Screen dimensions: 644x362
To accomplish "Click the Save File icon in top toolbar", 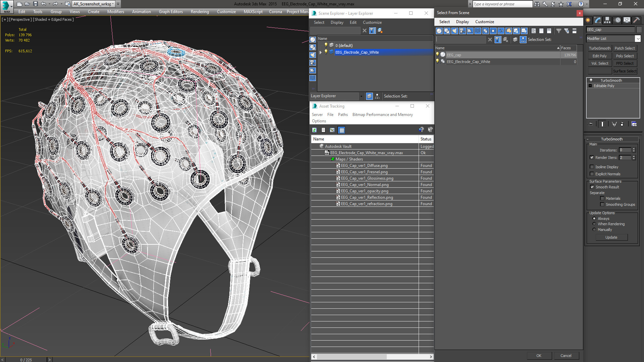I will 35,4.
